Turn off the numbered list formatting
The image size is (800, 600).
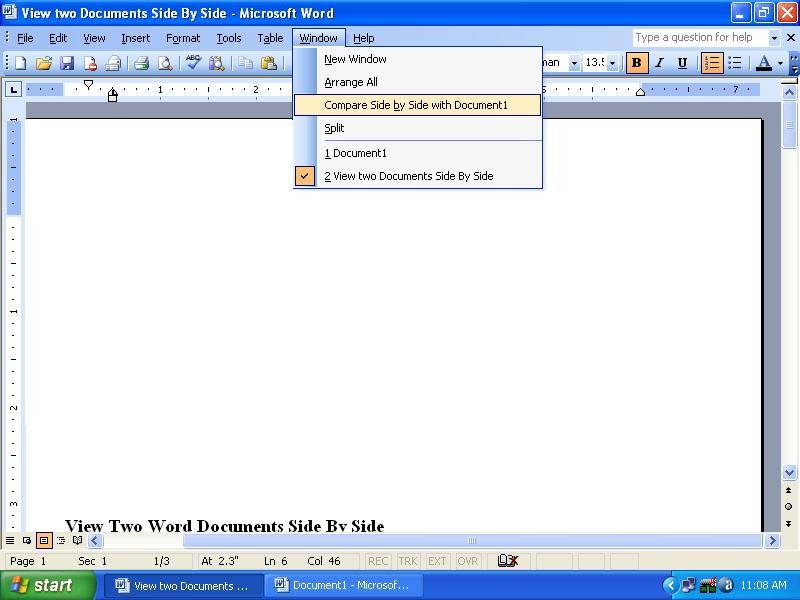click(712, 63)
